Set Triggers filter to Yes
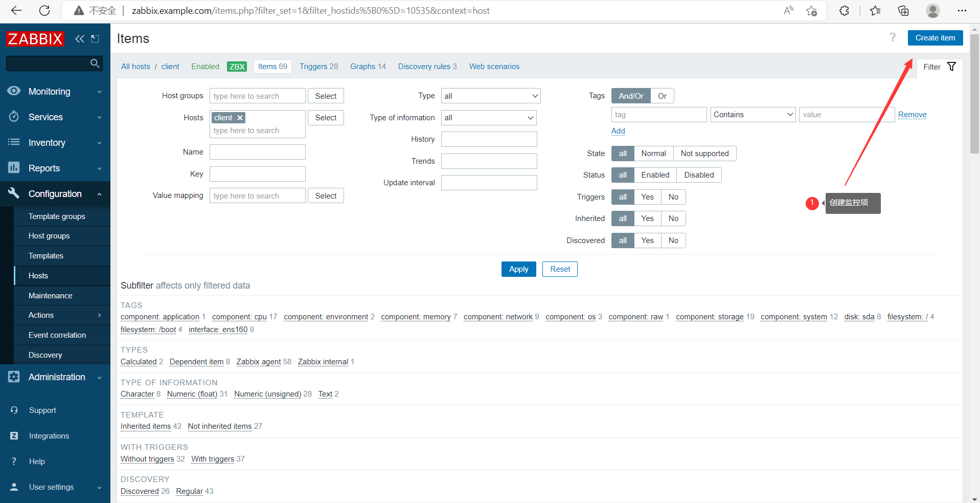The height and width of the screenshot is (503, 980). click(x=647, y=197)
